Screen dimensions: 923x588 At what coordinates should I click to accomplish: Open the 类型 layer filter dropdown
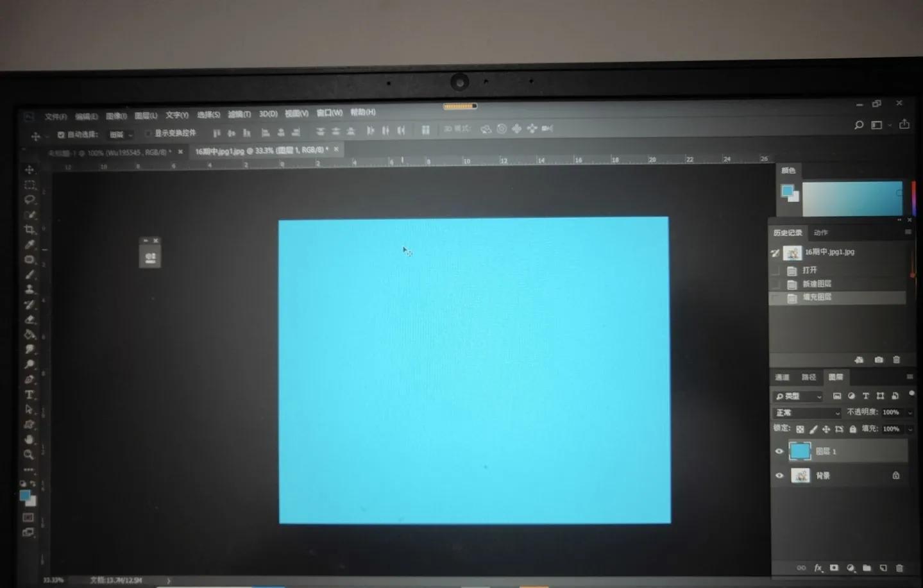[798, 396]
